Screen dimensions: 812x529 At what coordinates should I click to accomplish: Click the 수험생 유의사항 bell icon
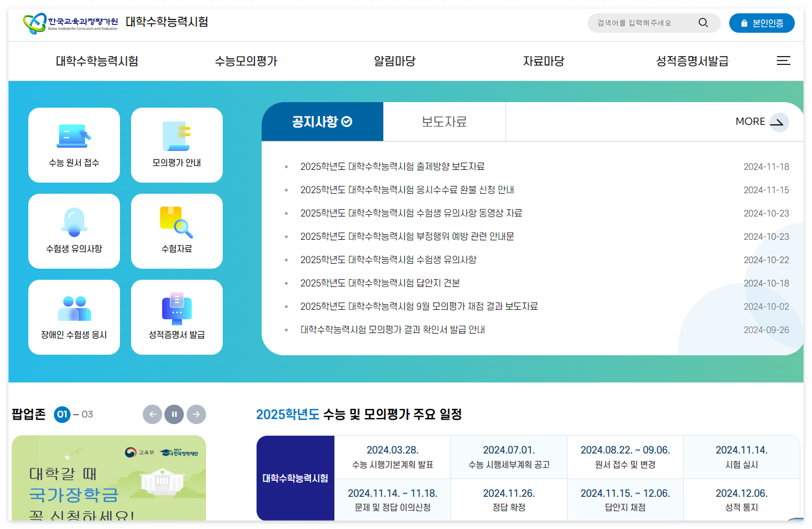coord(74,222)
